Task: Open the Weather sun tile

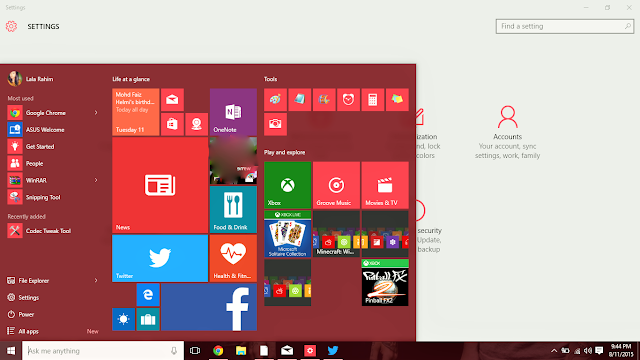Action: [123, 319]
